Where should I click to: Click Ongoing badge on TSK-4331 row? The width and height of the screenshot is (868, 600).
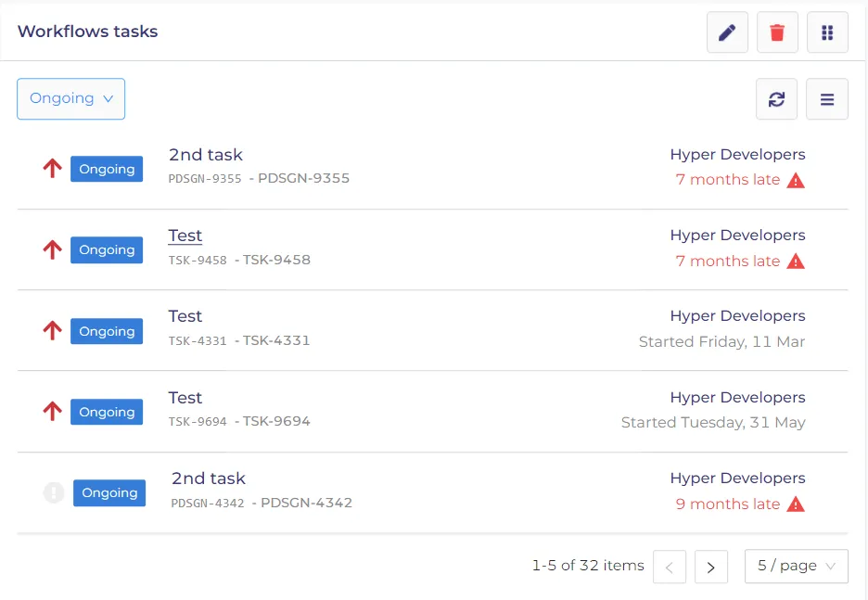tap(107, 331)
